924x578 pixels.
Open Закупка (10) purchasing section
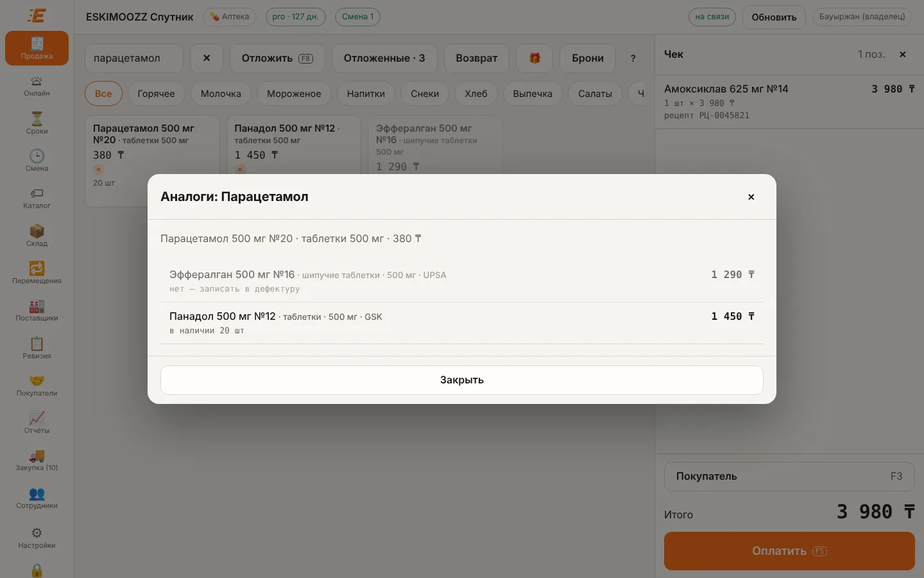coord(37,460)
